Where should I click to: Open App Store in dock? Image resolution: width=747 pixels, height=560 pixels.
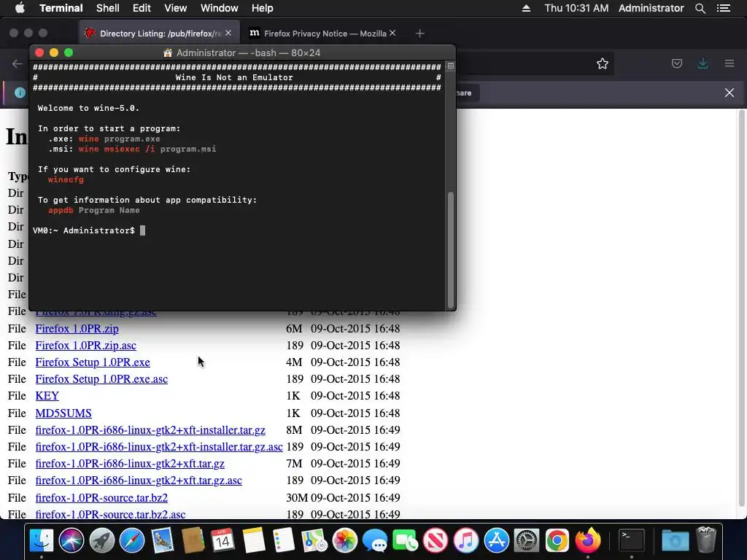point(496,540)
